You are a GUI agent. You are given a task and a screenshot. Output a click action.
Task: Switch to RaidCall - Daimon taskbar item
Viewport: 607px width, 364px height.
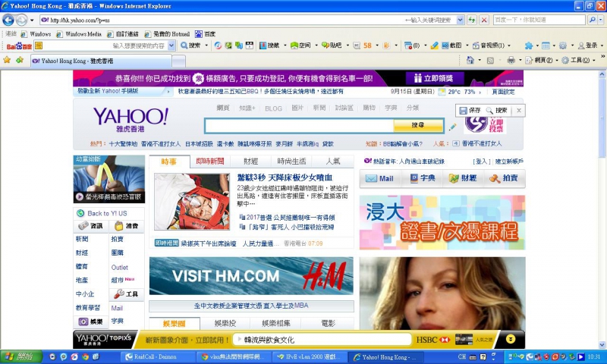click(157, 356)
